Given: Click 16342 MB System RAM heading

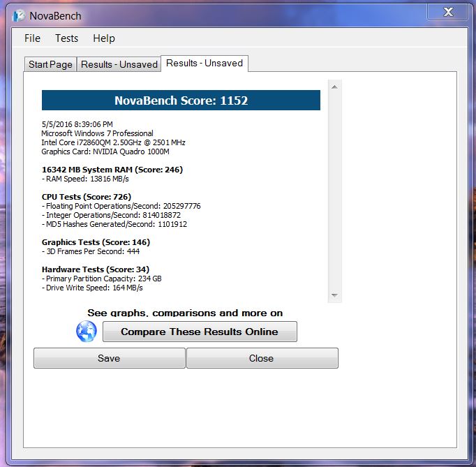Looking at the screenshot, I should click(112, 170).
